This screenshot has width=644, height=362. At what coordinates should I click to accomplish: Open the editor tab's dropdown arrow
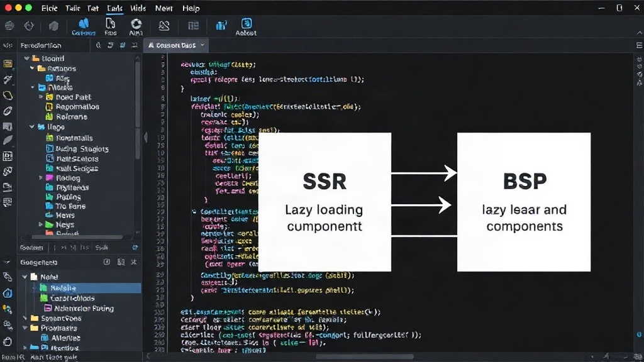tap(203, 45)
